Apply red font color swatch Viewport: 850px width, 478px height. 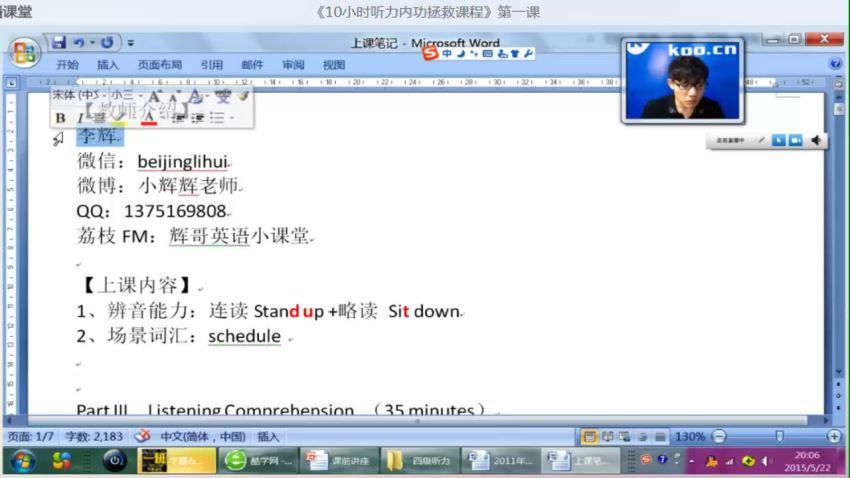click(149, 119)
